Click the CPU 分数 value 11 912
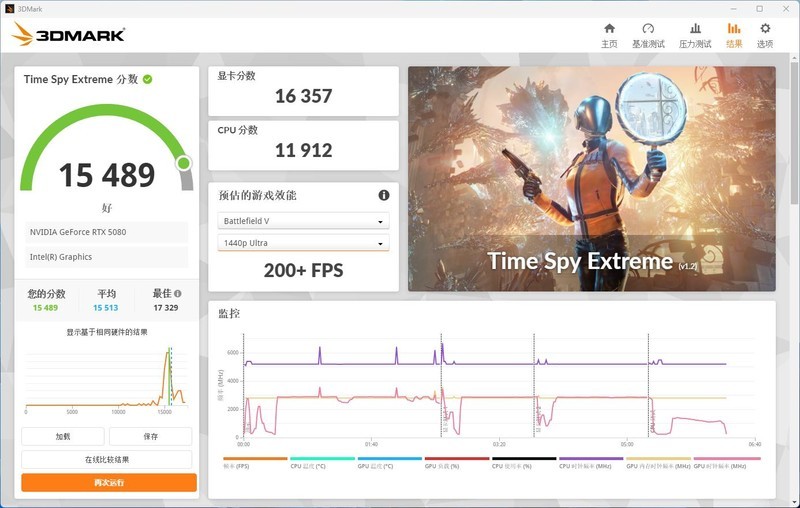 point(304,150)
